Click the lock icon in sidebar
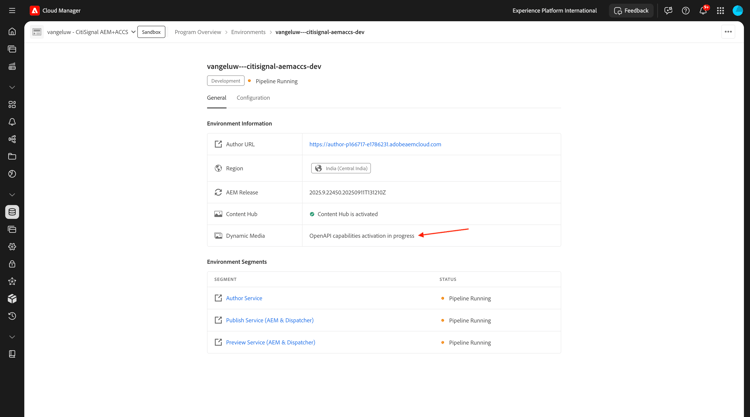750x417 pixels. 12,264
